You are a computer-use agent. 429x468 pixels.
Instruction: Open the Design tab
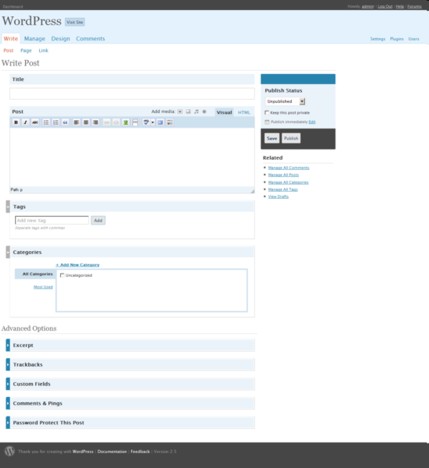point(61,39)
